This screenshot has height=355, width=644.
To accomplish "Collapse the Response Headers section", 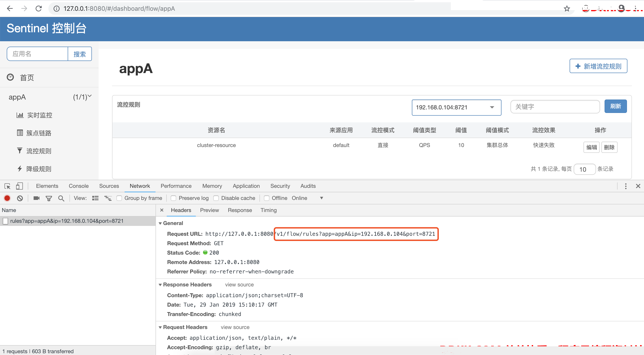I will tap(160, 285).
